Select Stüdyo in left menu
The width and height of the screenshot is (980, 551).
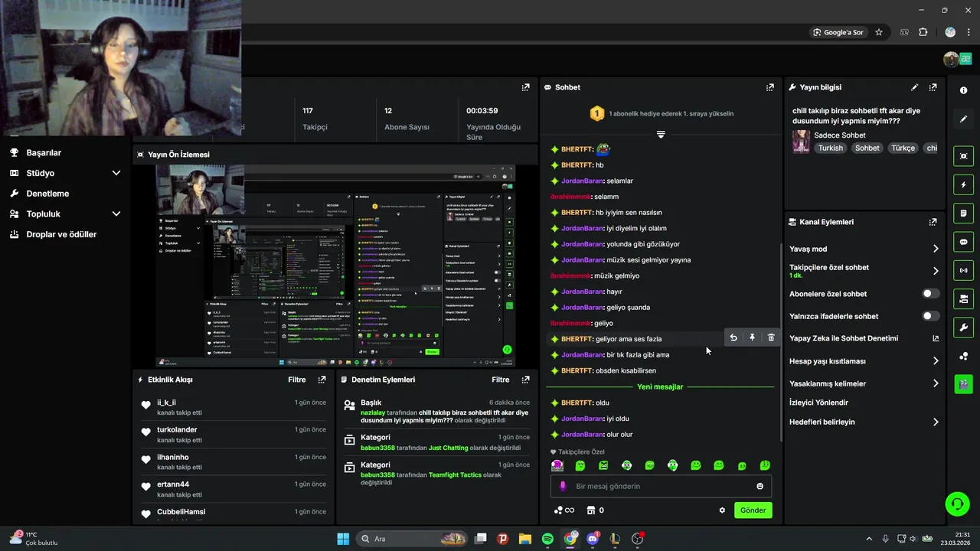point(41,173)
